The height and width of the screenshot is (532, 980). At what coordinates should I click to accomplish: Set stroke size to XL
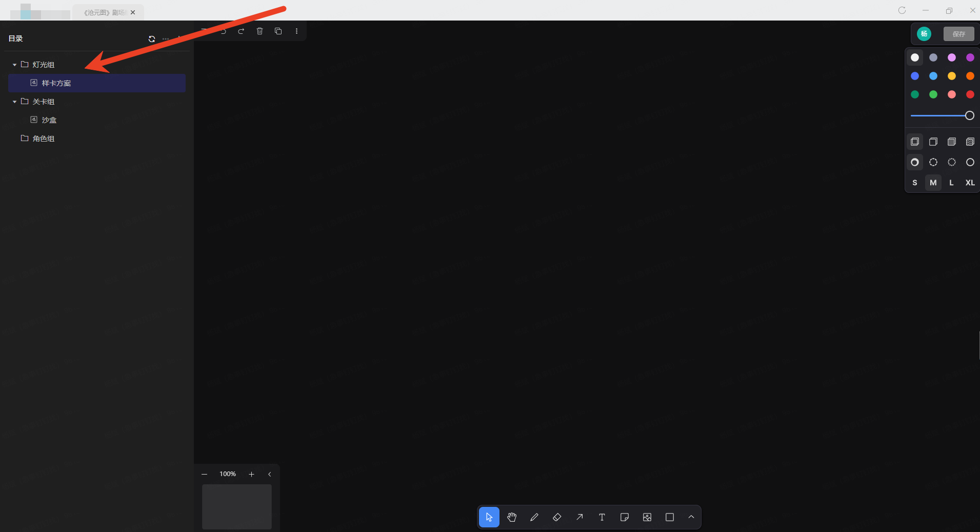[x=970, y=183]
